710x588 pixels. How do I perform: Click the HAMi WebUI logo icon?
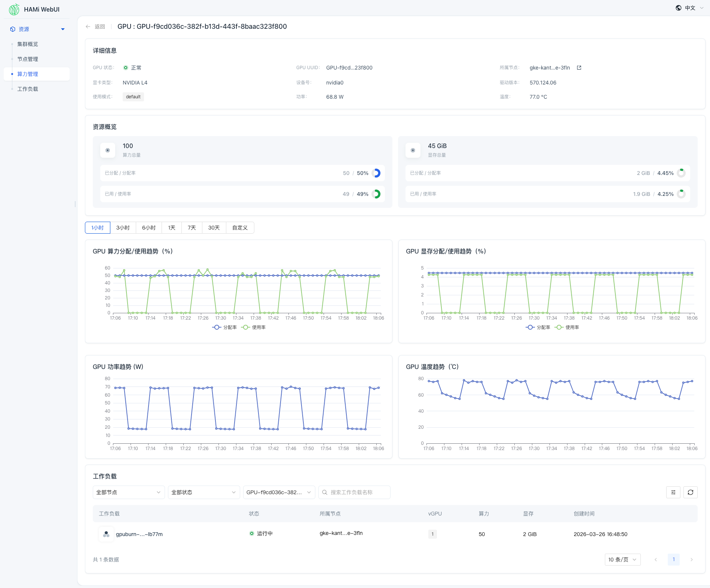(14, 9)
